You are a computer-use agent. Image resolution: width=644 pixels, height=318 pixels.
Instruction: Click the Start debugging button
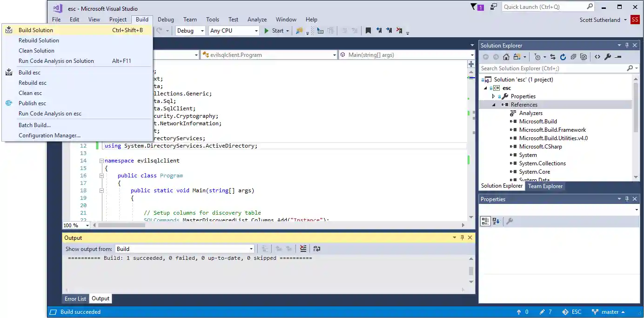(274, 31)
